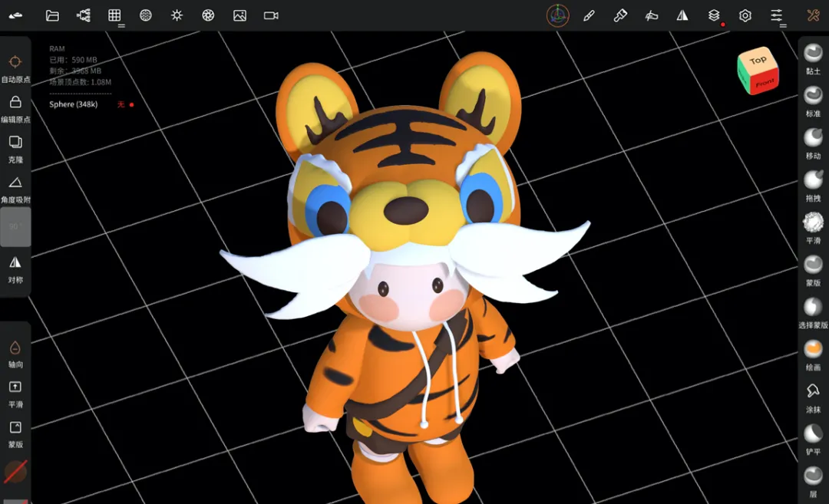
Task: Select the 层 (Layer) brush
Action: pos(813,481)
